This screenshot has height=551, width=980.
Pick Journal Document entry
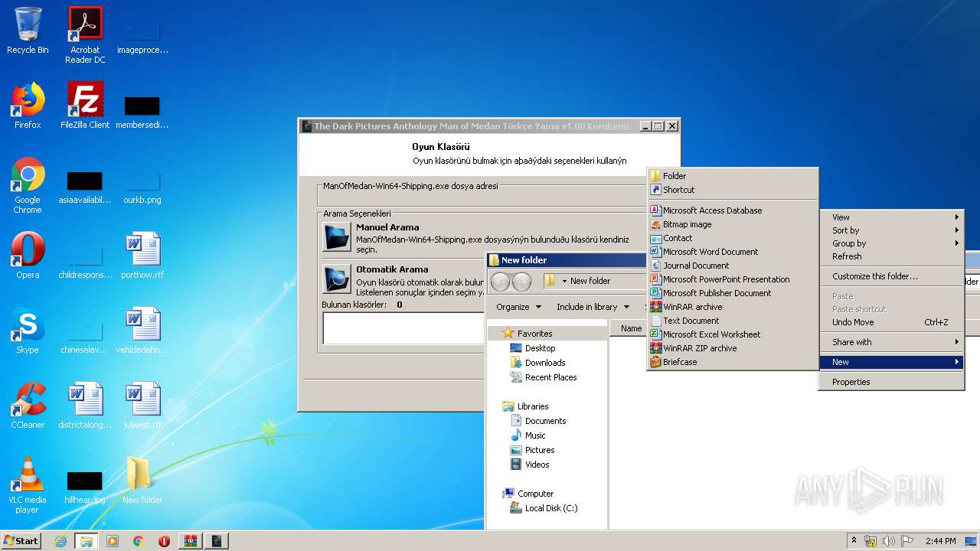[733, 266]
